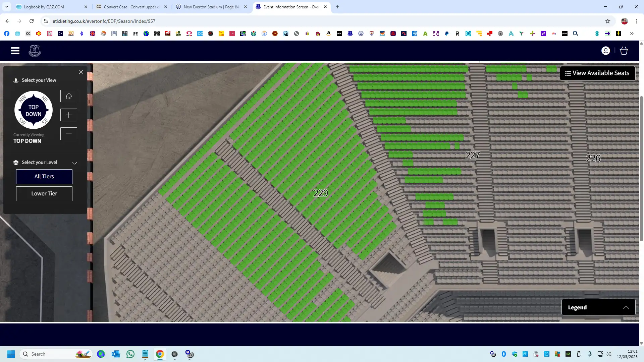Close the Select your View panel

(x=81, y=72)
